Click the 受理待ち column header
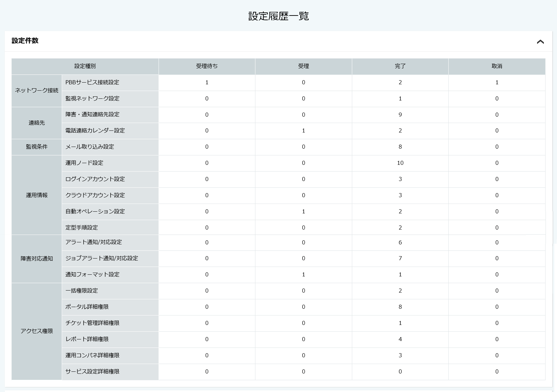Viewport: 557px width, 392px height. [207, 66]
